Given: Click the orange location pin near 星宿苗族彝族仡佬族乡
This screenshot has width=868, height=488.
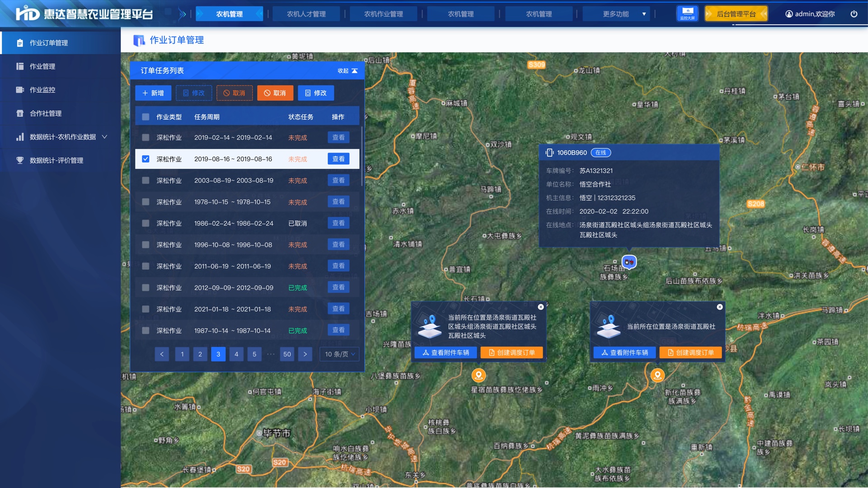Looking at the screenshot, I should [479, 375].
